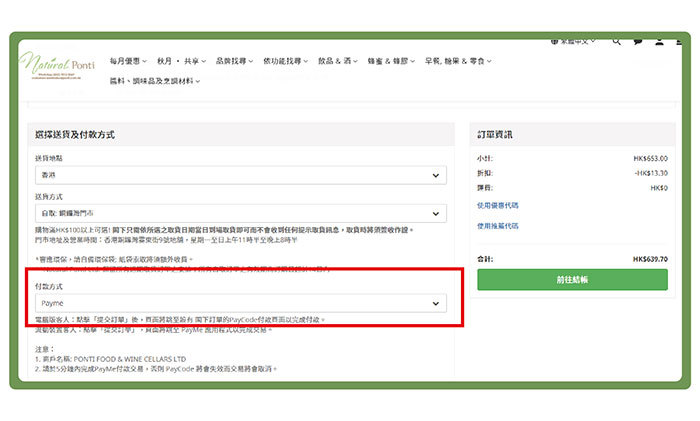Open the 送貨地點 dropdown showing 香港
The height and width of the screenshot is (421, 700).
(239, 176)
